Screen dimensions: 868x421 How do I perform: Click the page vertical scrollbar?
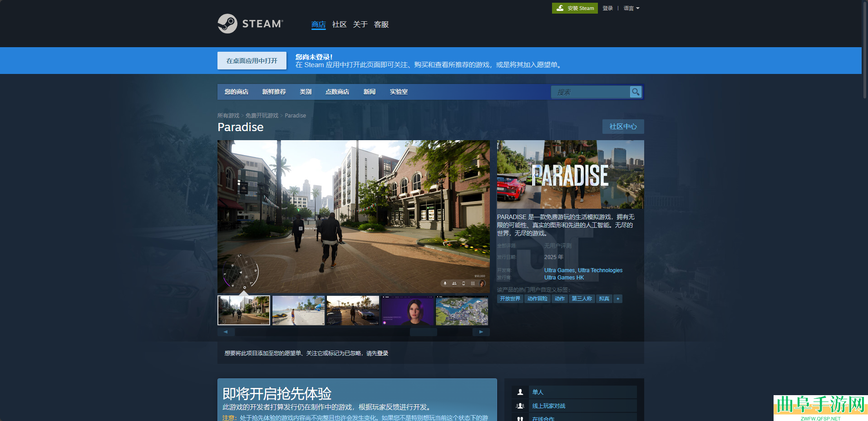point(865,50)
